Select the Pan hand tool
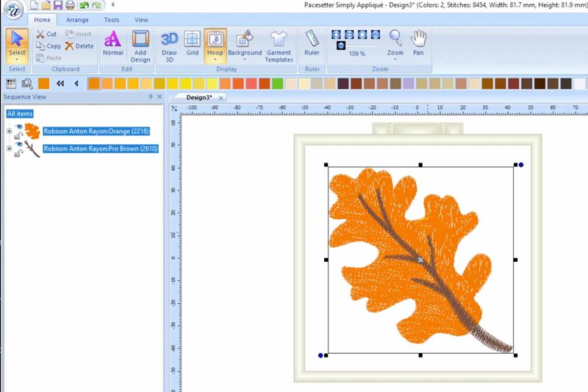This screenshot has width=588, height=392. click(x=418, y=43)
